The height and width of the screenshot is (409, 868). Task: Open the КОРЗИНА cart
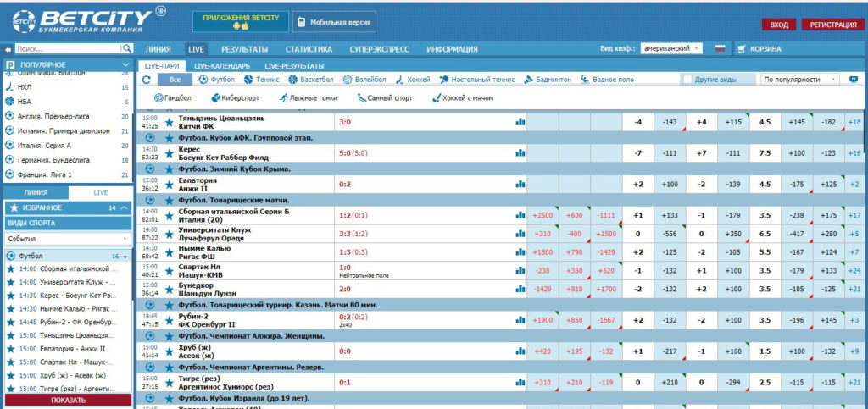(x=759, y=49)
